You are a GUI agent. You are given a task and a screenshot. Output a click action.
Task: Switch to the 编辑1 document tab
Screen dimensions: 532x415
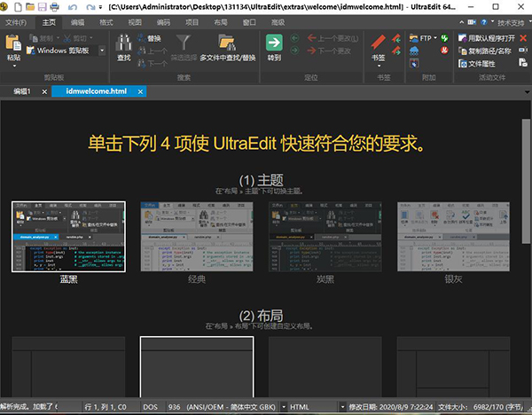coord(22,91)
